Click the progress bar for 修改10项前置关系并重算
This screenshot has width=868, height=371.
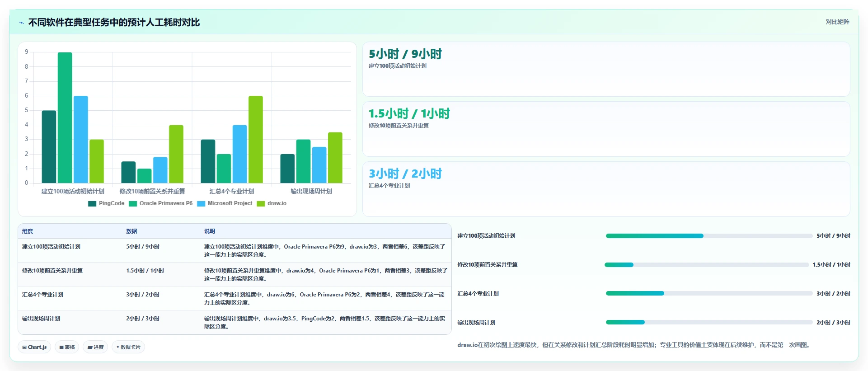point(707,265)
